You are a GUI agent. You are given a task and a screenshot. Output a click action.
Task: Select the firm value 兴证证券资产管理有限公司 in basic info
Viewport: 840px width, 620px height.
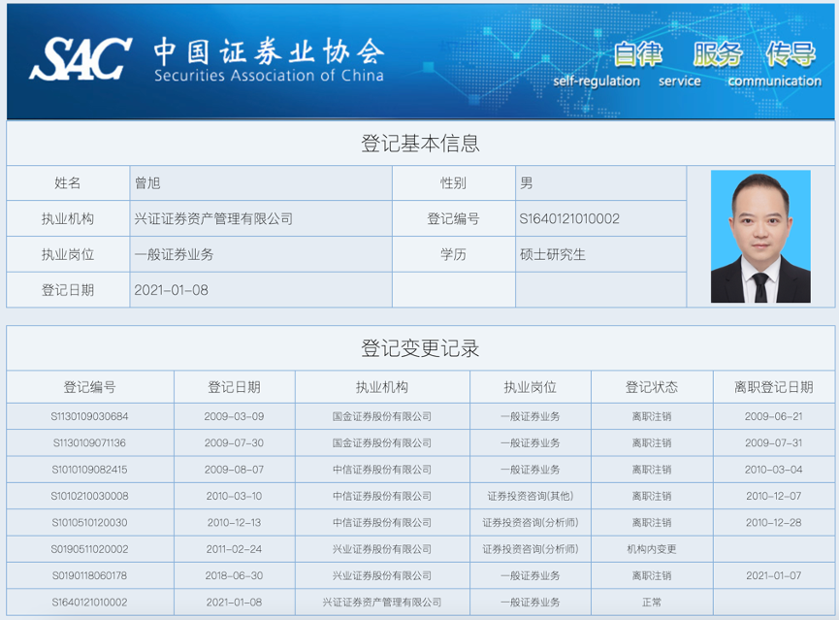[x=213, y=218]
